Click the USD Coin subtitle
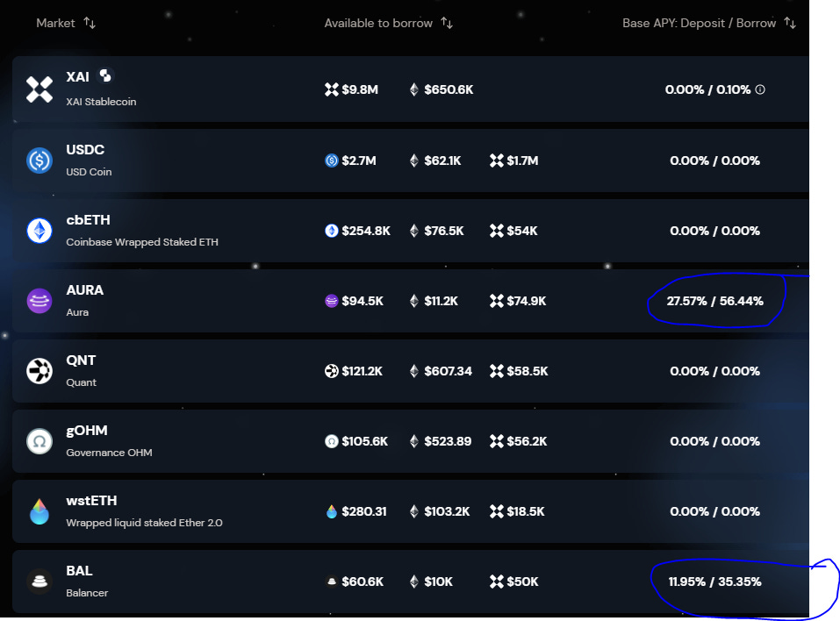This screenshot has height=621, width=840. pyautogui.click(x=89, y=172)
